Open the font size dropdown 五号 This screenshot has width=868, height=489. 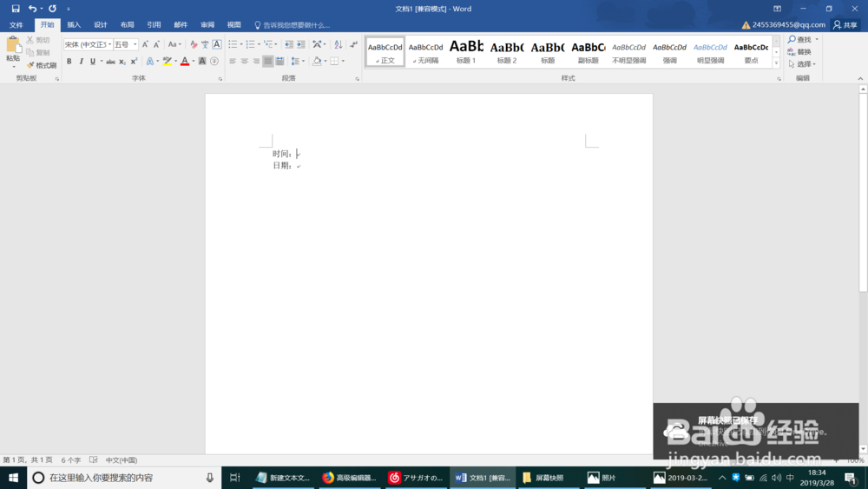tap(135, 44)
